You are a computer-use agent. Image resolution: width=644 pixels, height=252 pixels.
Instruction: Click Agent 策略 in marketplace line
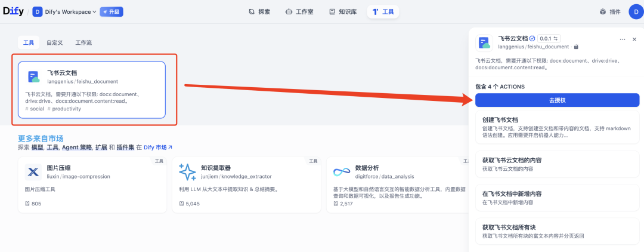77,147
